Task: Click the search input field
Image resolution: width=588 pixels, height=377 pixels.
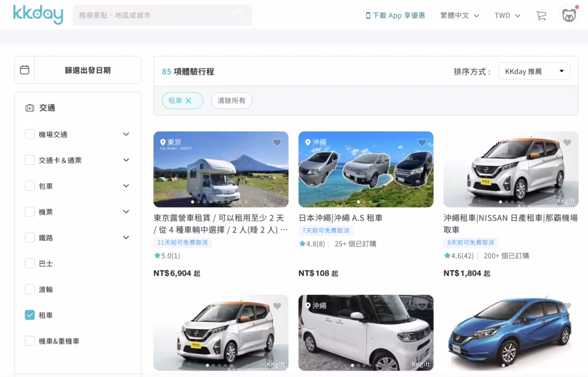Action: [x=163, y=15]
